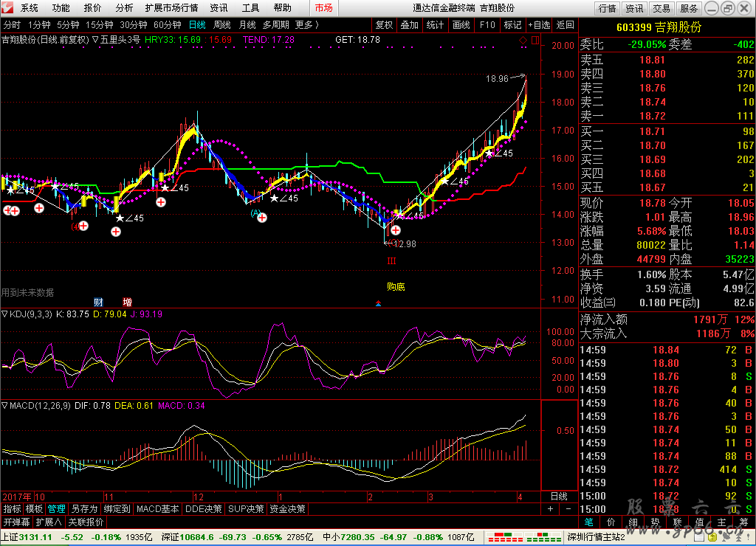The width and height of the screenshot is (756, 546).
Task: Switch chart to 分时 view
Action: coord(12,25)
